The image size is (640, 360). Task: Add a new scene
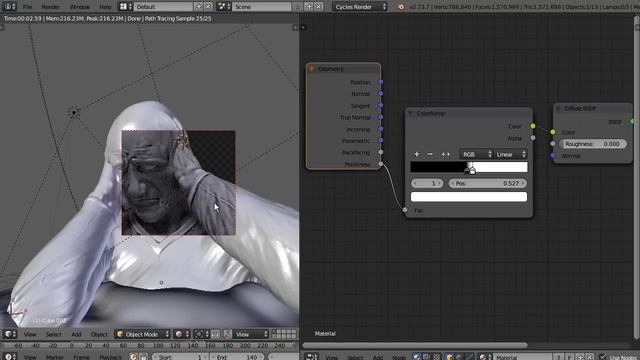(x=309, y=7)
